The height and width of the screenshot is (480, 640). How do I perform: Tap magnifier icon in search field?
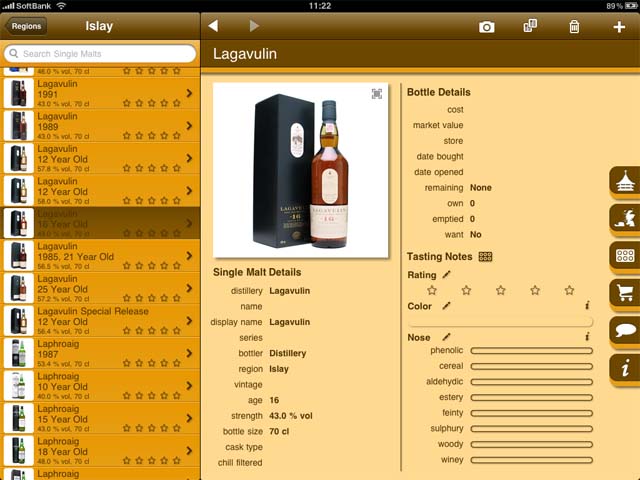[x=13, y=53]
